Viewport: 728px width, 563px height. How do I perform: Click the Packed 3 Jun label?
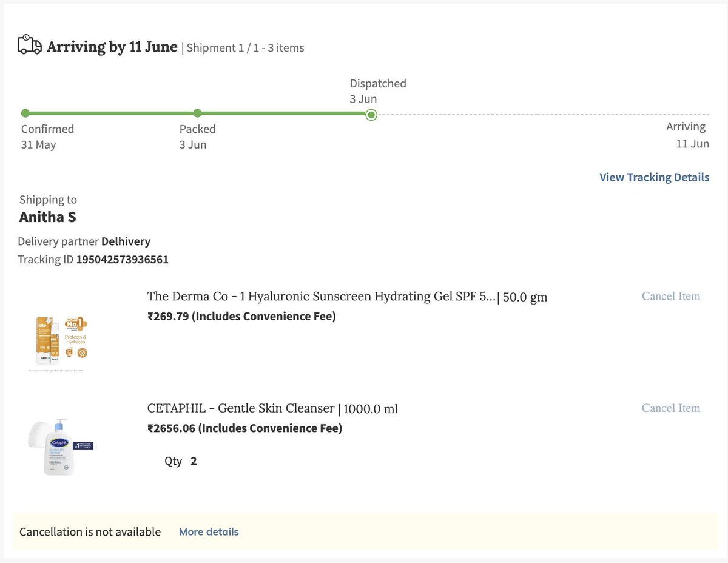197,137
